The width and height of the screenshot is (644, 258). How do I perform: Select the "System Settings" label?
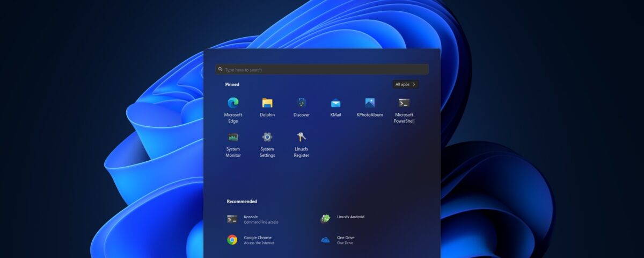[x=267, y=152]
